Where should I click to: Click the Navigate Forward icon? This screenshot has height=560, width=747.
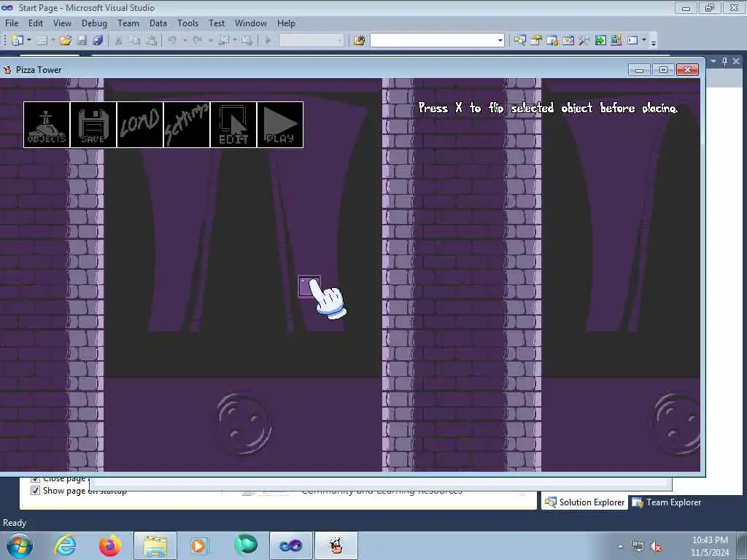coord(247,41)
